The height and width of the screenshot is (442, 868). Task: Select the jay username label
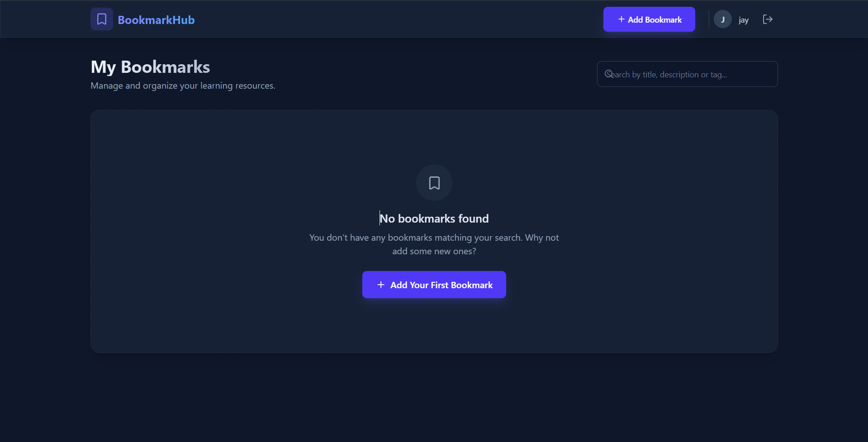pyautogui.click(x=743, y=20)
